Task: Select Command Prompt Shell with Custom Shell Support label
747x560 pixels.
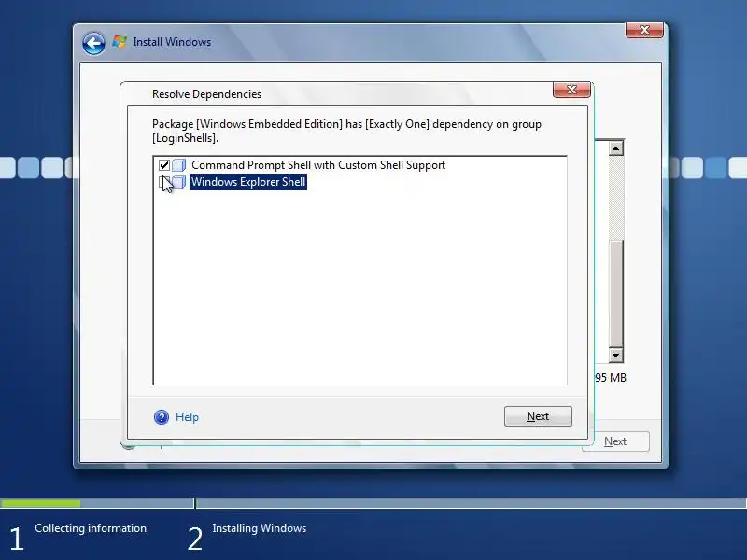Action: click(x=318, y=165)
